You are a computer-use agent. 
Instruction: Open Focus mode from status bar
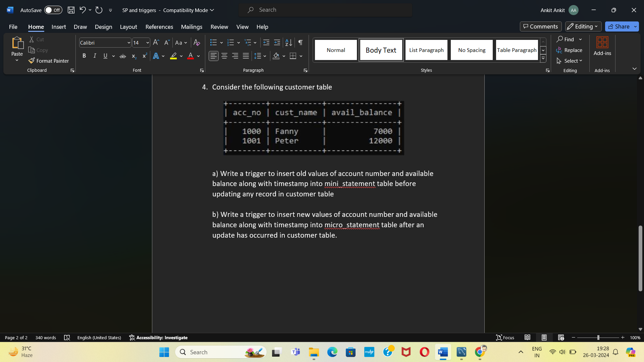pyautogui.click(x=505, y=338)
